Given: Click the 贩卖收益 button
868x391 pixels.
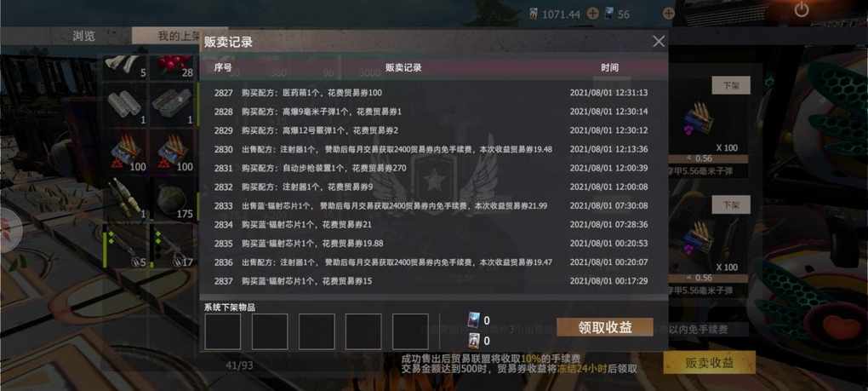Looking at the screenshot, I should (709, 363).
